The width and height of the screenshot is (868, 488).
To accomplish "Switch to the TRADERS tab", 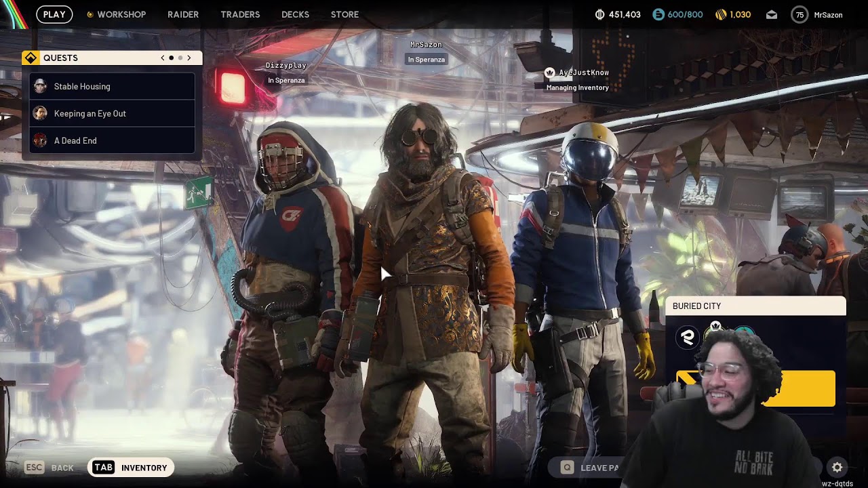I will pyautogui.click(x=240, y=14).
